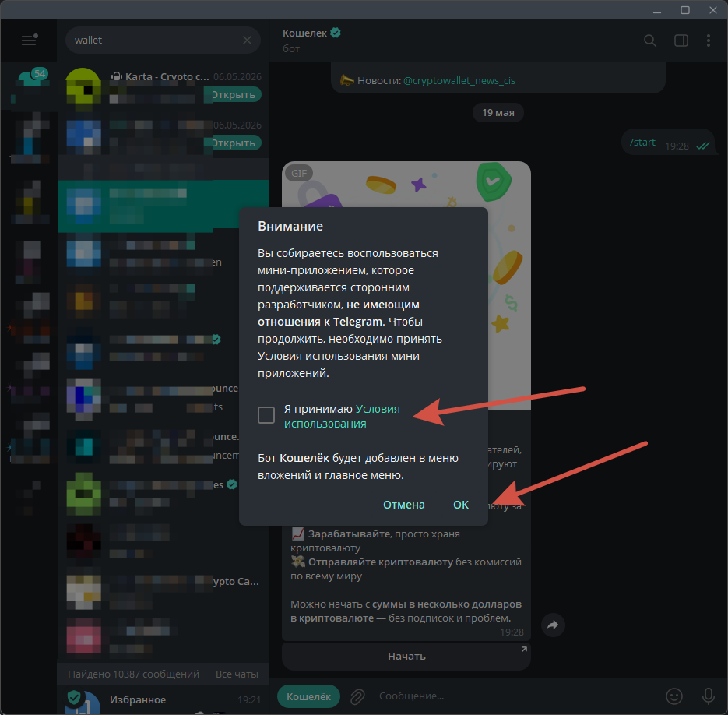Open the Karta - Crypto chat result
Viewport: 728px width, 715px height.
164,86
